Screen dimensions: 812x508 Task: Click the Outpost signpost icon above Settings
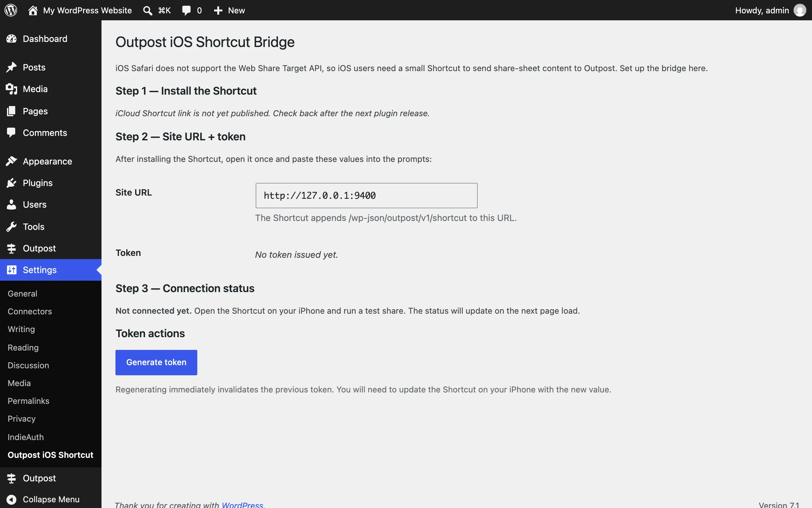click(x=11, y=248)
